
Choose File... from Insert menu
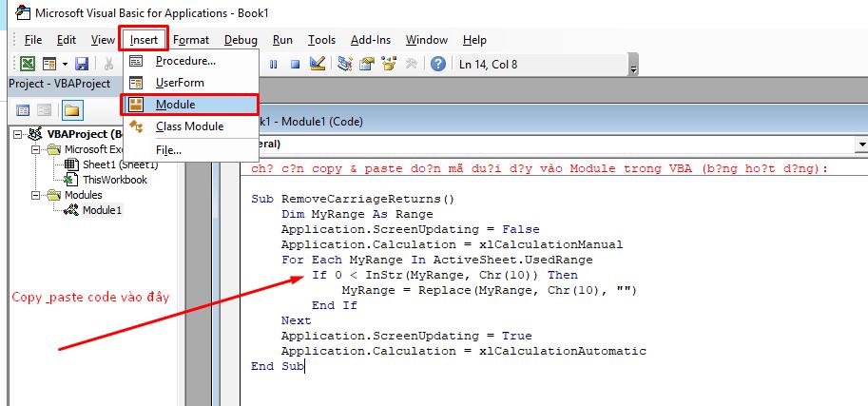pos(190,150)
